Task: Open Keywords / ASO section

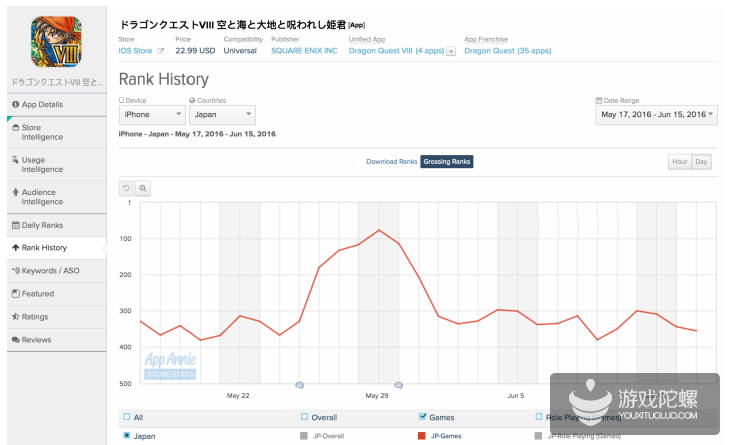Action: (x=52, y=270)
